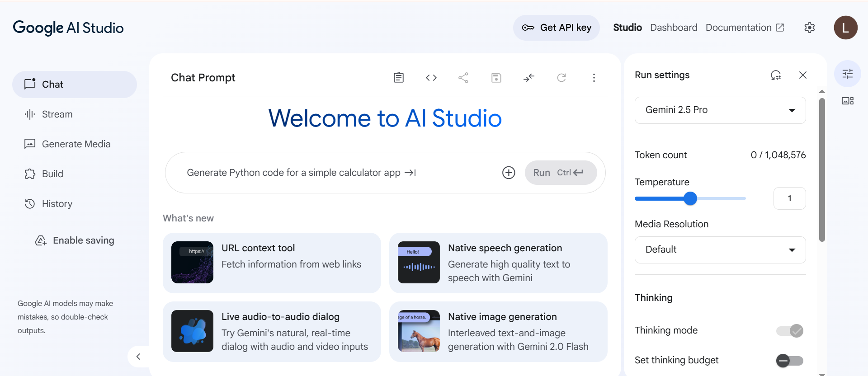This screenshot has height=376, width=868.
Task: Click the share prompt icon
Action: 463,78
